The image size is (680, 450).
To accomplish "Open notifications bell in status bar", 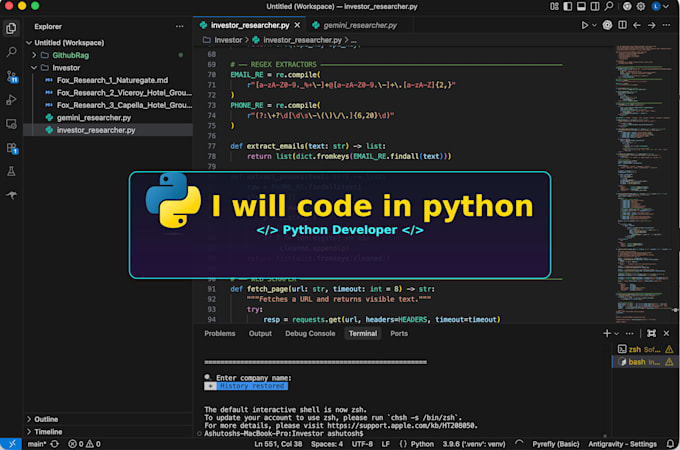I will coord(670,444).
